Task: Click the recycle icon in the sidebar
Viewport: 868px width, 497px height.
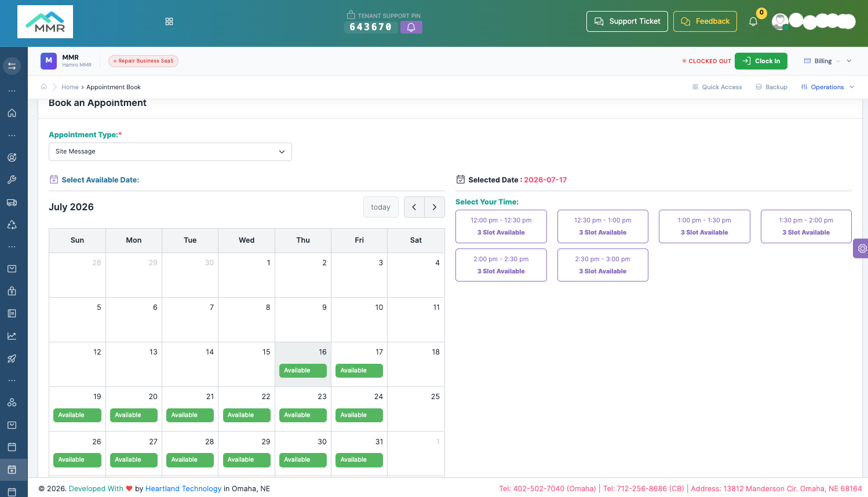Action: pyautogui.click(x=12, y=225)
